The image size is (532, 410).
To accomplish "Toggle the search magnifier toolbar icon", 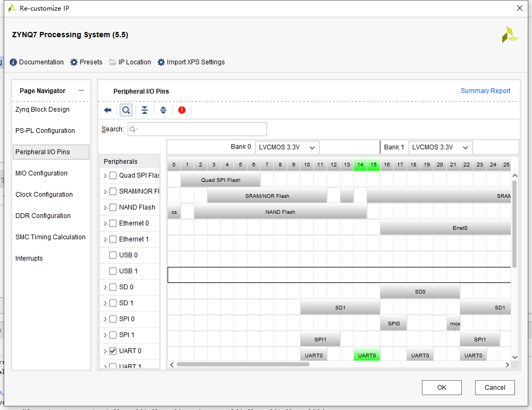I will (126, 110).
